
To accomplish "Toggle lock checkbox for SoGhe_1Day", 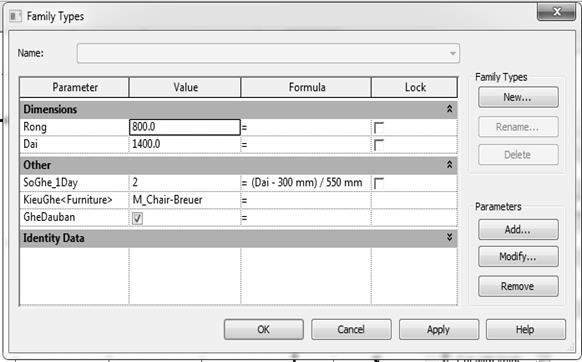I will click(x=379, y=183).
